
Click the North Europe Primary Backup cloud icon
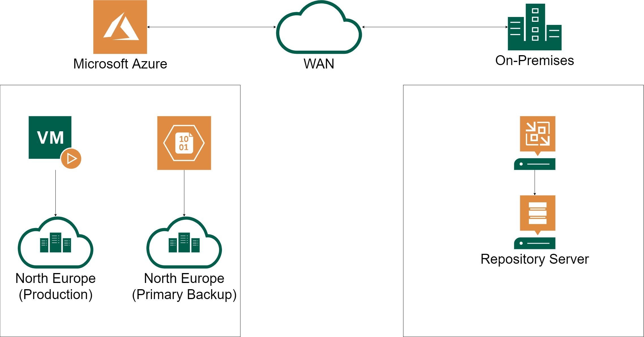click(184, 242)
